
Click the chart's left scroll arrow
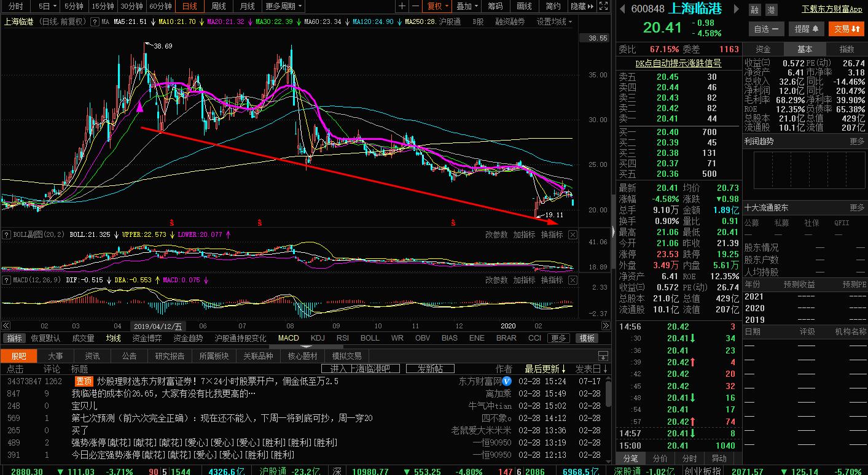point(5,325)
